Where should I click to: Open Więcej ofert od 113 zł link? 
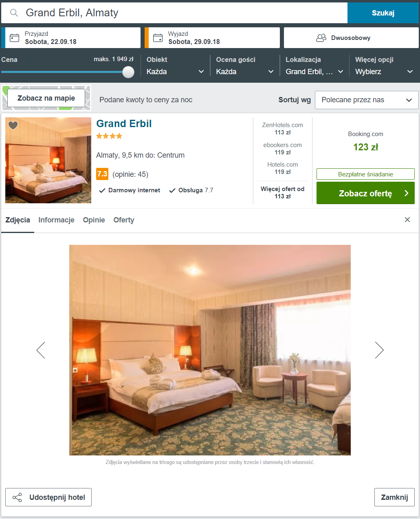(283, 193)
